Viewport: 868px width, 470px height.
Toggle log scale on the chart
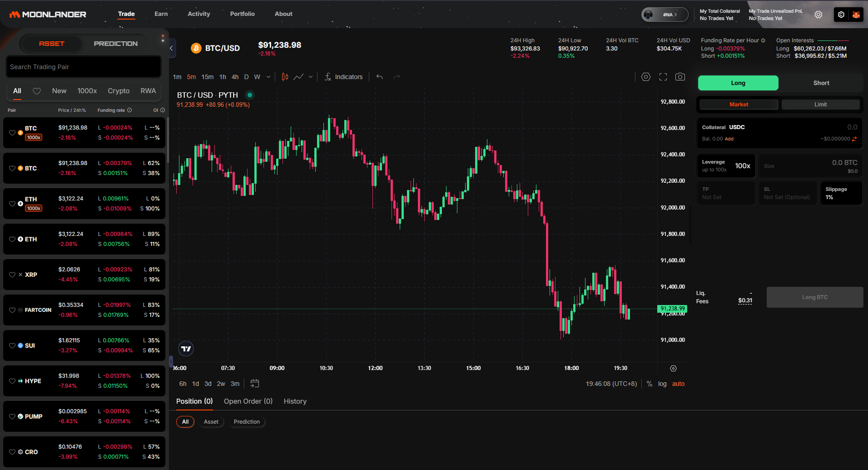[662, 384]
